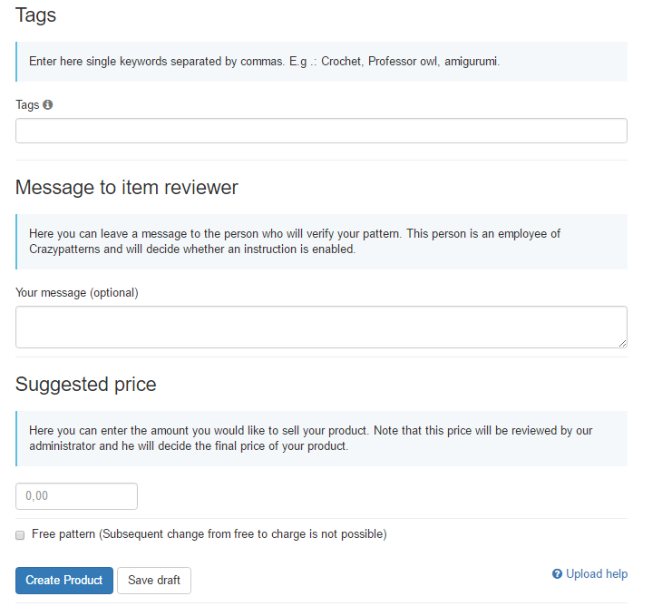Viewport: 672px width, 616px height.
Task: Select the suggested price 0,00 field
Action: tap(76, 496)
